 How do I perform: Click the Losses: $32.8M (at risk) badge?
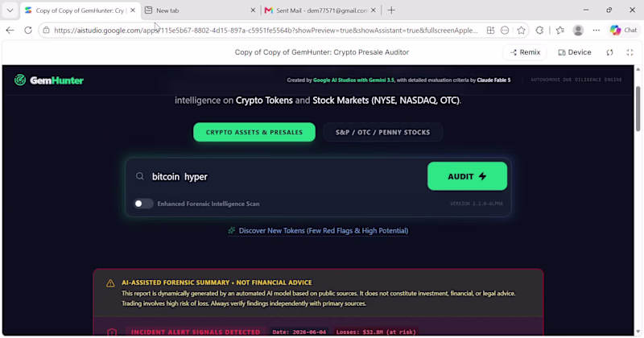376,332
